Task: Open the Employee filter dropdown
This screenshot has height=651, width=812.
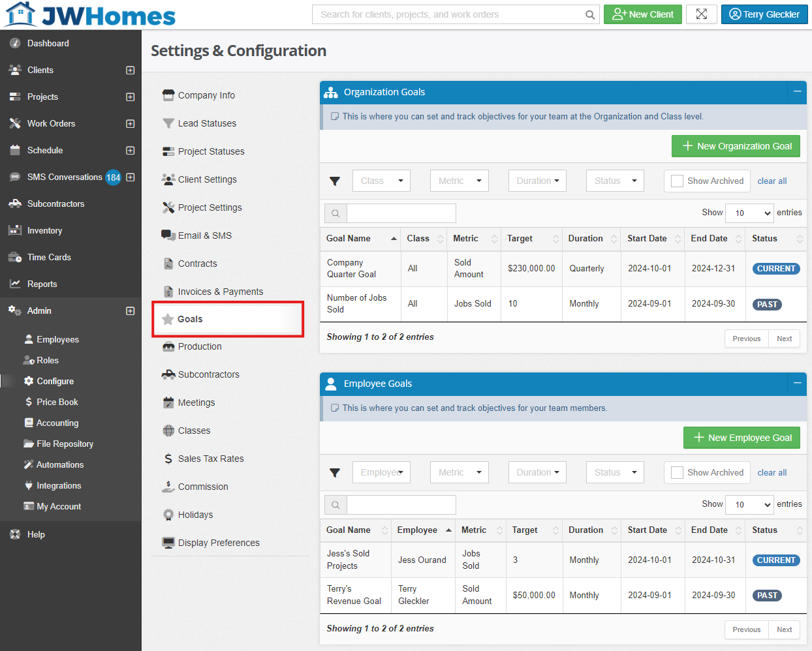Action: (x=381, y=473)
